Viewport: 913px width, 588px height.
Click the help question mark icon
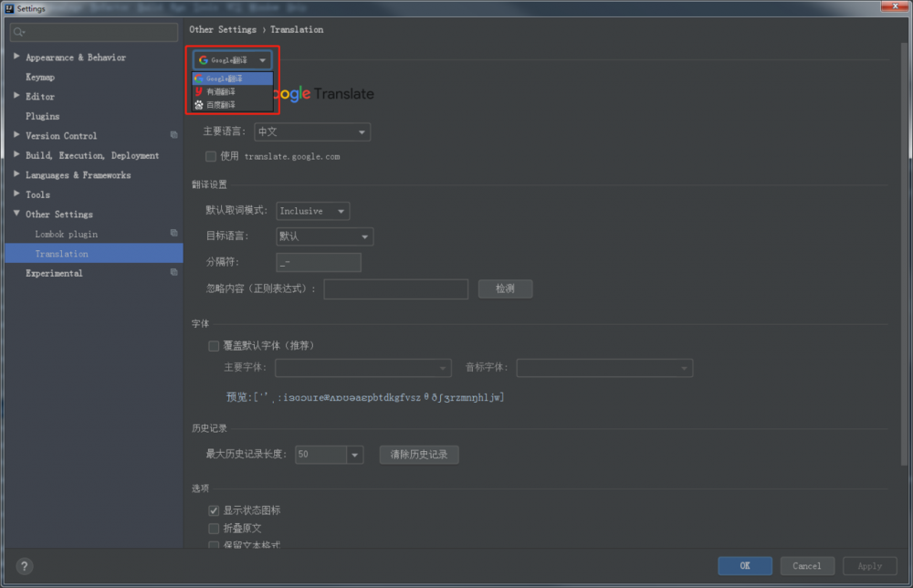(24, 565)
